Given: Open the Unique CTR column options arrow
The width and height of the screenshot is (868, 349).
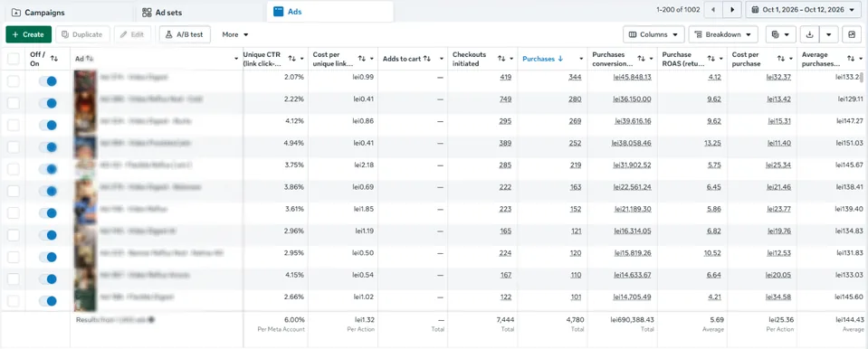Looking at the screenshot, I should (x=302, y=59).
